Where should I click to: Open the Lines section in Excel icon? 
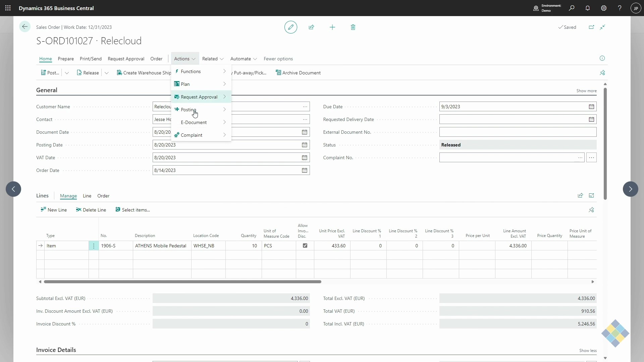pos(591,195)
